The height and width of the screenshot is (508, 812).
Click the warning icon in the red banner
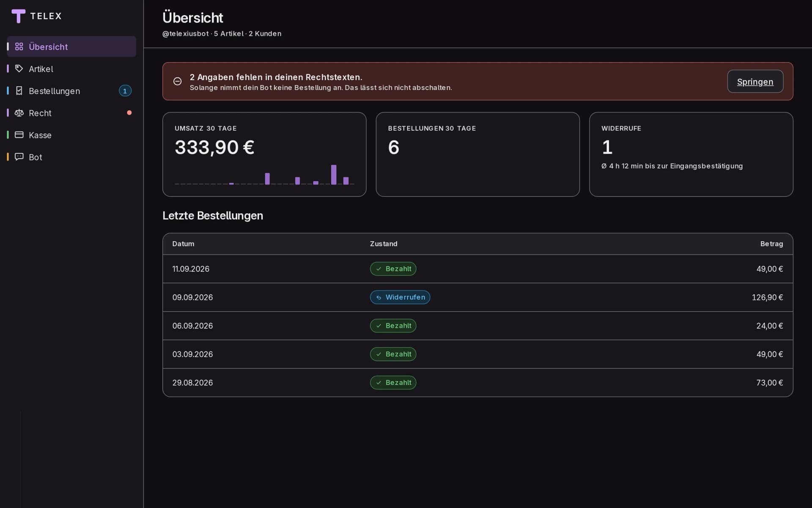178,81
